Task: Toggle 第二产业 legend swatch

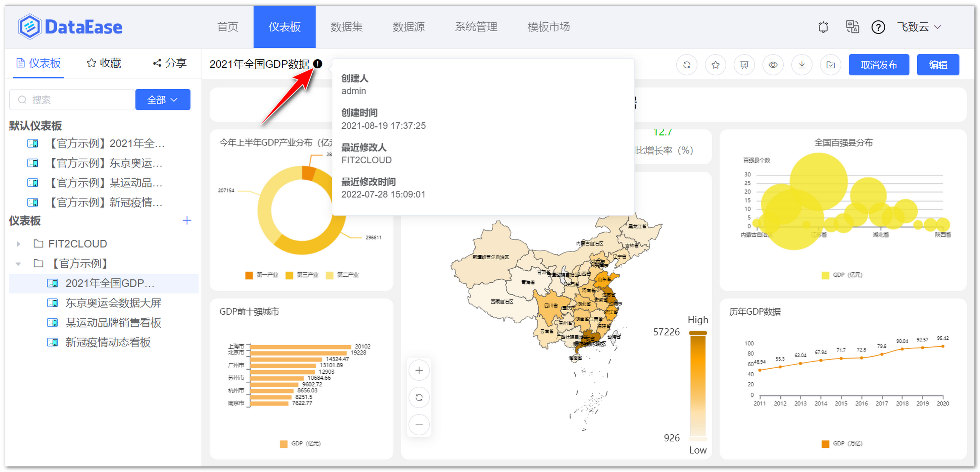Action: [x=329, y=275]
